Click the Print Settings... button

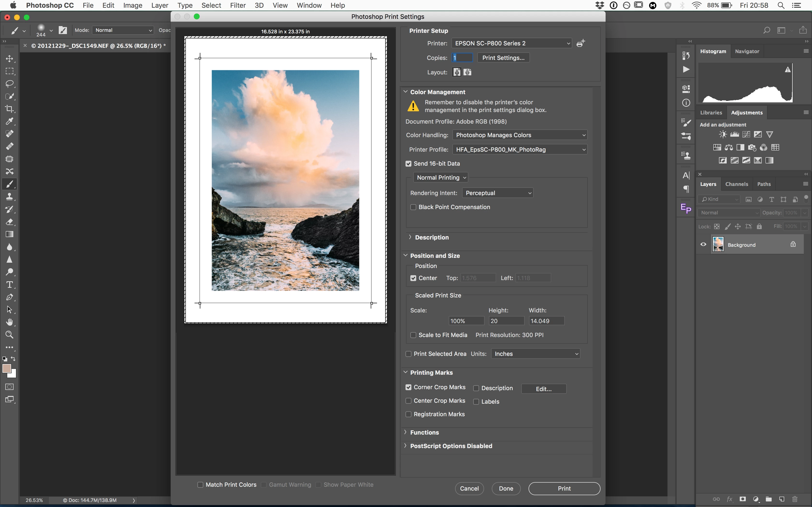(503, 58)
